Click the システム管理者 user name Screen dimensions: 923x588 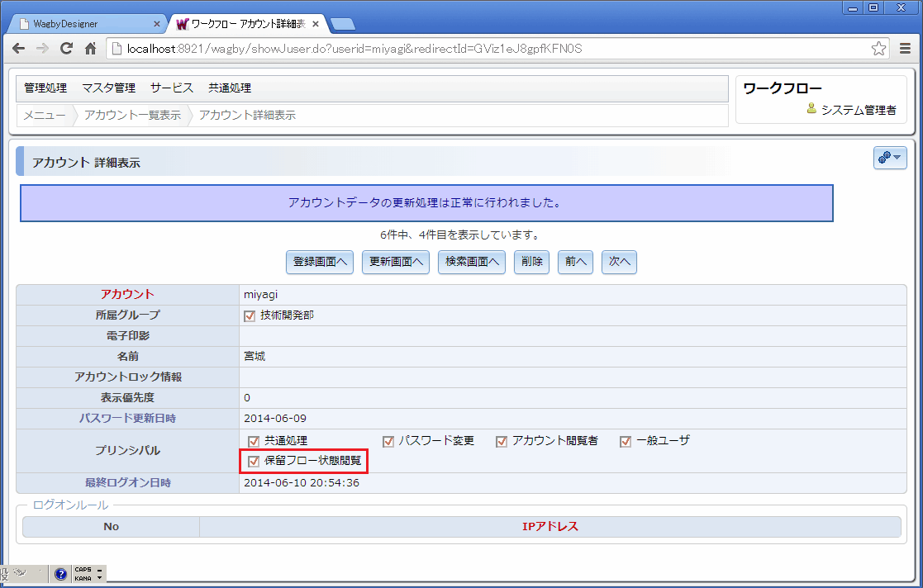[x=859, y=110]
